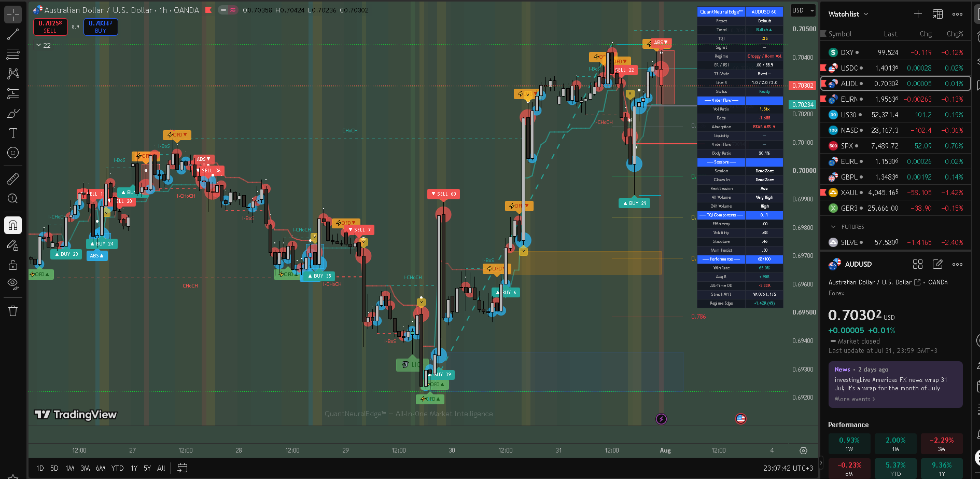Click the US flag economic event marker

tap(740, 419)
